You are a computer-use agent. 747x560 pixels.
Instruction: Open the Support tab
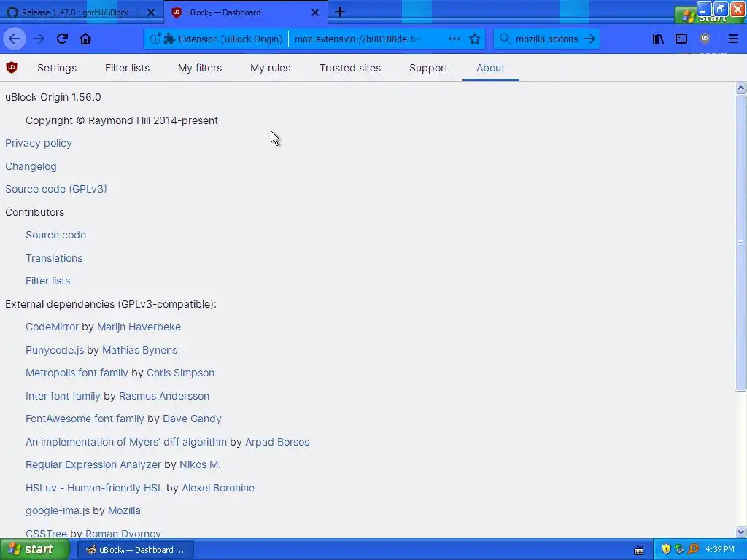(428, 68)
